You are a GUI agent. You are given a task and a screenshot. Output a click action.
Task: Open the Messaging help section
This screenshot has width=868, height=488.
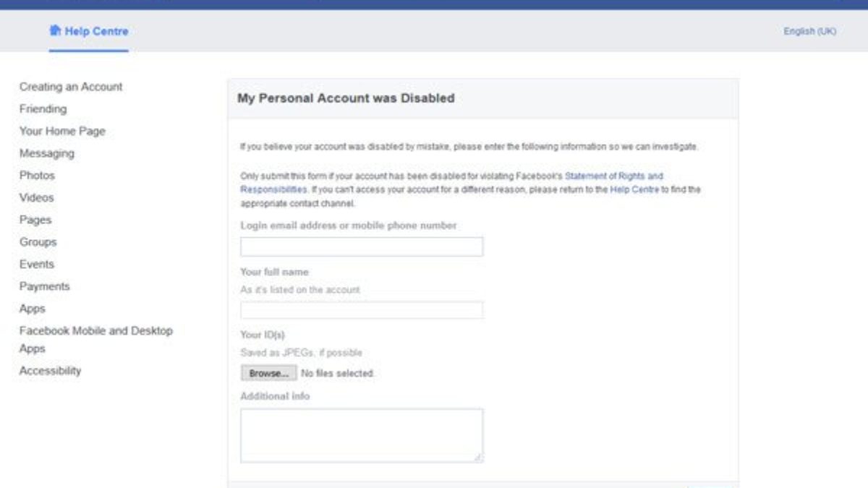46,153
